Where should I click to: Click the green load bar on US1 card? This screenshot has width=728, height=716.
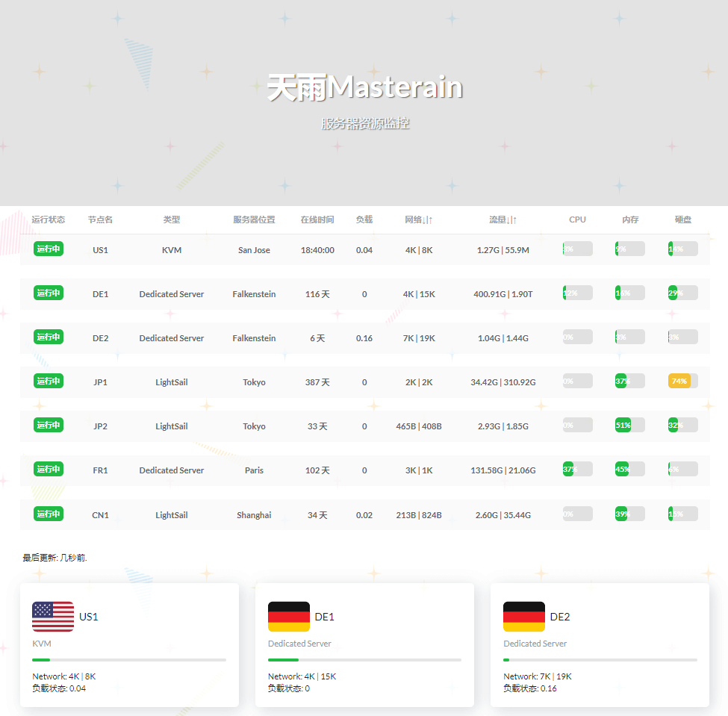click(41, 660)
